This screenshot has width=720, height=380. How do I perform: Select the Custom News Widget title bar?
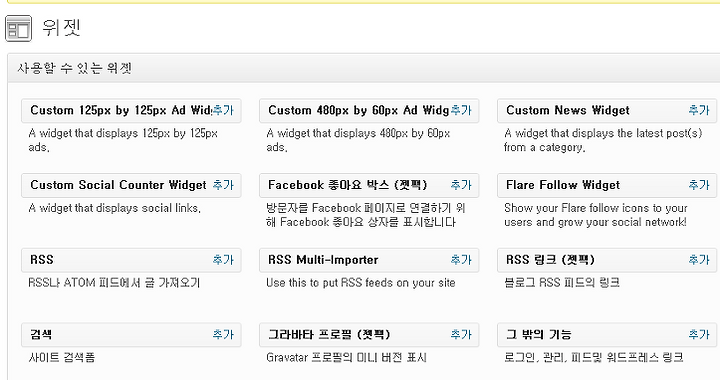pyautogui.click(x=607, y=111)
